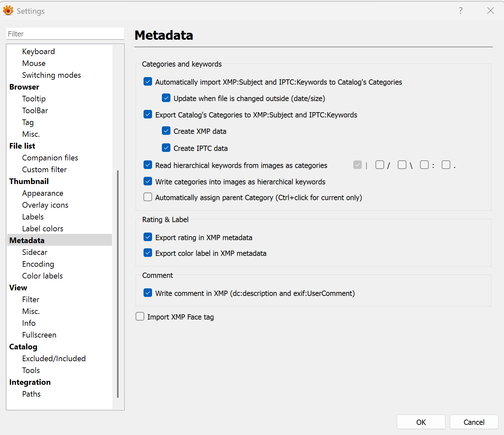Disable Export rating in XMP metadata
This screenshot has height=435, width=504.
point(148,237)
